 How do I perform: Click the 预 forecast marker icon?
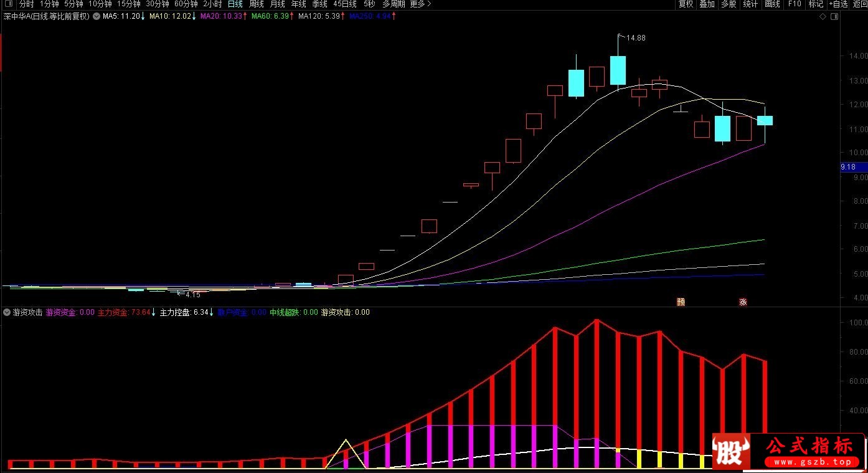(x=681, y=302)
